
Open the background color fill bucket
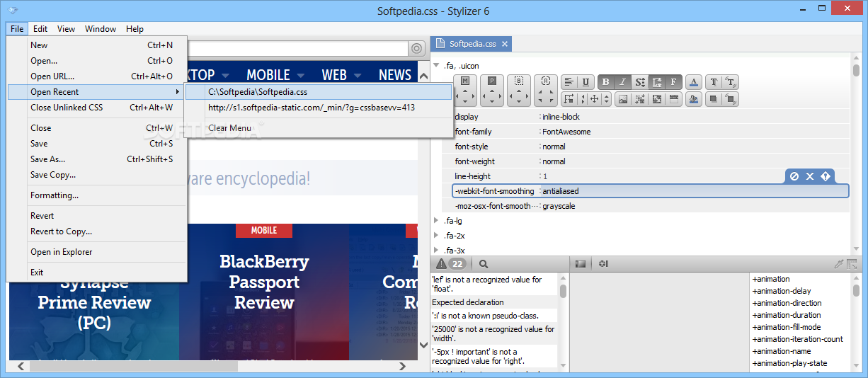point(694,99)
